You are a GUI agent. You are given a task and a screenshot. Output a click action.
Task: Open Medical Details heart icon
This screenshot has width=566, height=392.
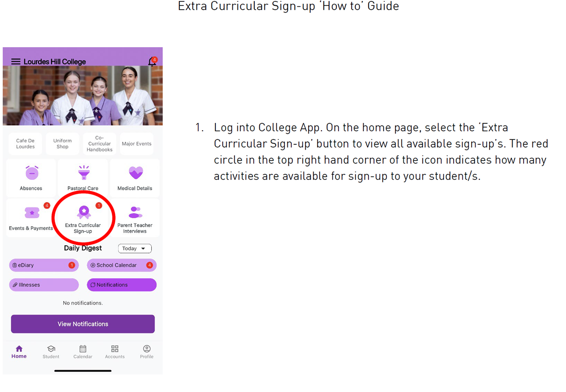click(x=136, y=173)
